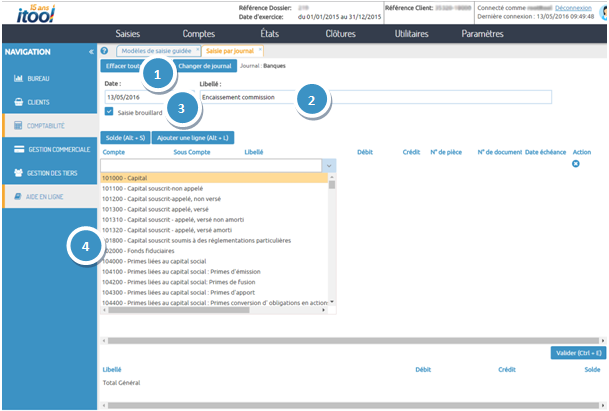The height and width of the screenshot is (411, 609).
Task: Go to Gestion Commerciale section
Action: [48, 149]
